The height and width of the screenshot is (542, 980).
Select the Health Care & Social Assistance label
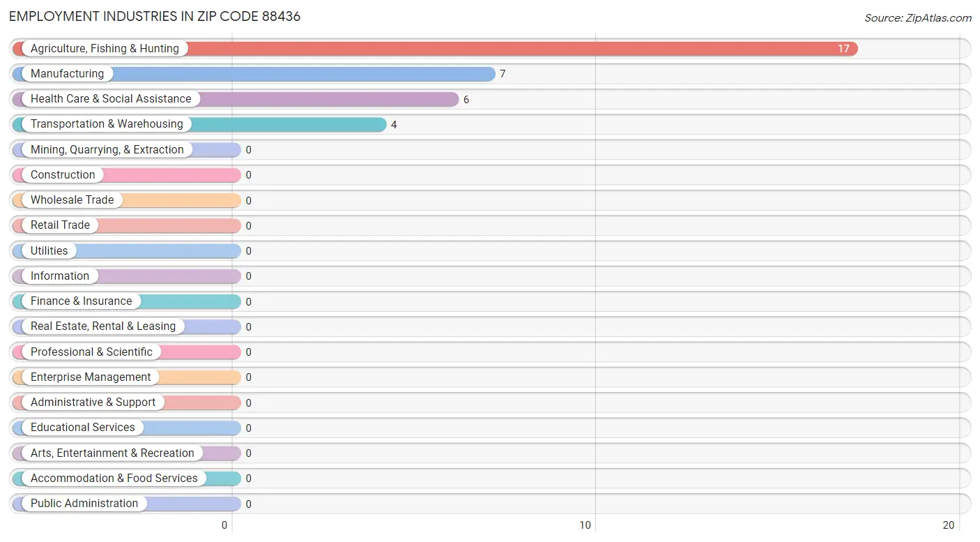tap(111, 99)
